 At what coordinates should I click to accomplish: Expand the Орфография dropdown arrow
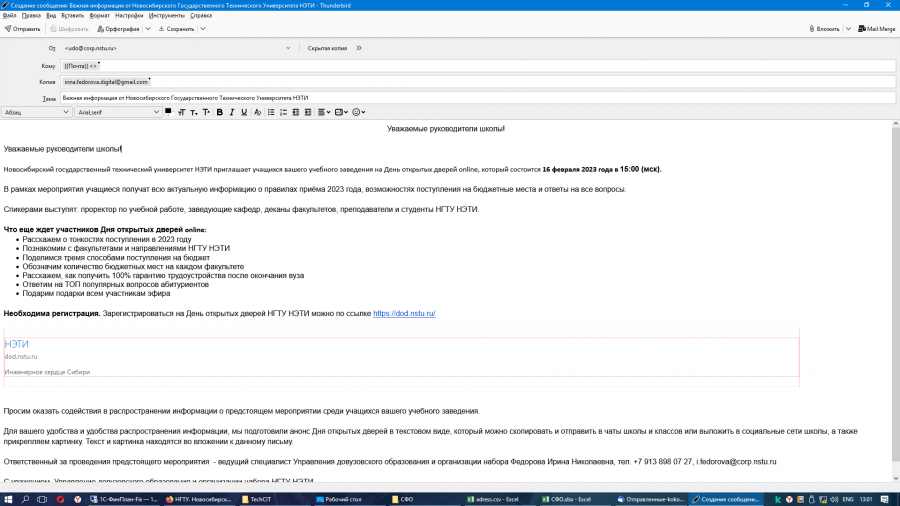[x=148, y=29]
